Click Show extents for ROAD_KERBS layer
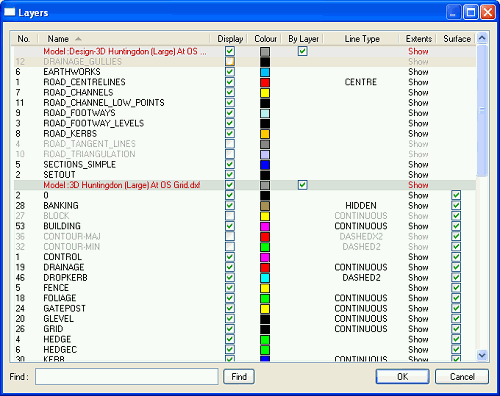 coord(418,134)
